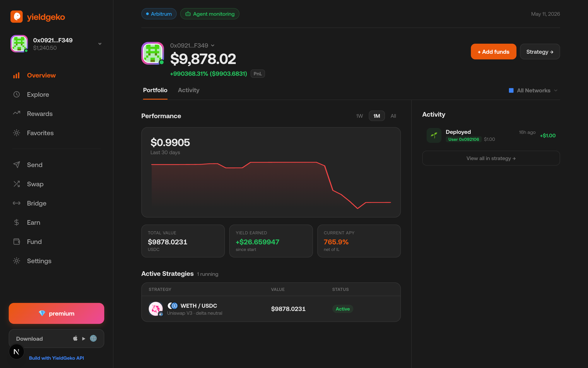The image size is (588, 368).
Task: Click the Total Value $9878.0231 card
Action: pos(183,241)
